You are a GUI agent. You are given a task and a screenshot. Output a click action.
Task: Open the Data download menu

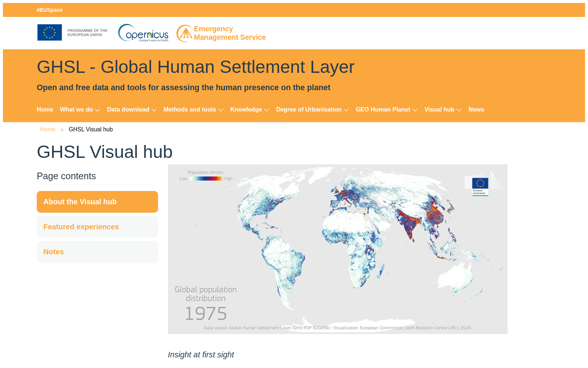(128, 110)
